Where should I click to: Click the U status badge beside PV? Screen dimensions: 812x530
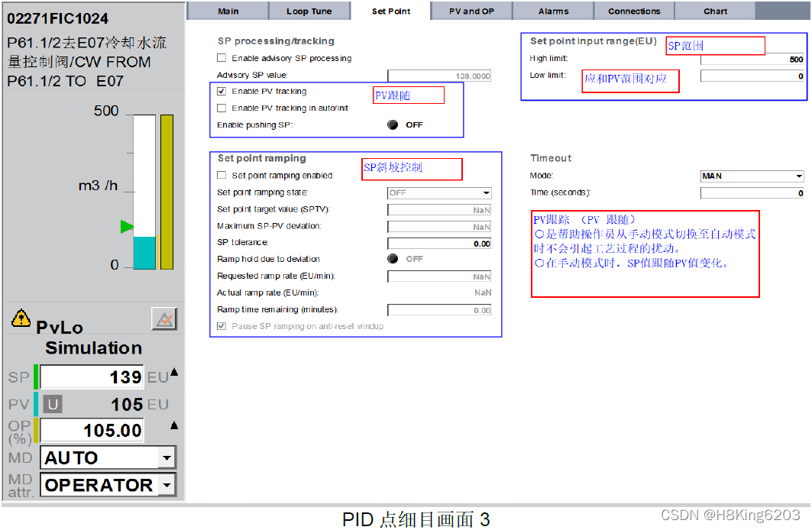[x=52, y=404]
